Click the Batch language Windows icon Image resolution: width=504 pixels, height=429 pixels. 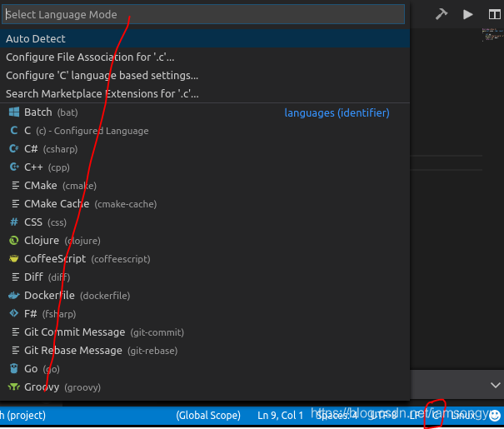(x=14, y=112)
